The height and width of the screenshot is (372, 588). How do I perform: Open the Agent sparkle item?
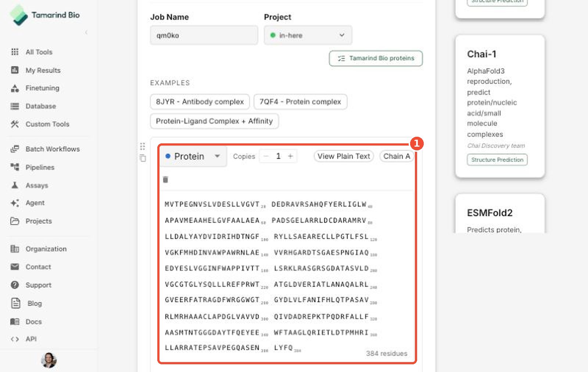click(x=35, y=203)
